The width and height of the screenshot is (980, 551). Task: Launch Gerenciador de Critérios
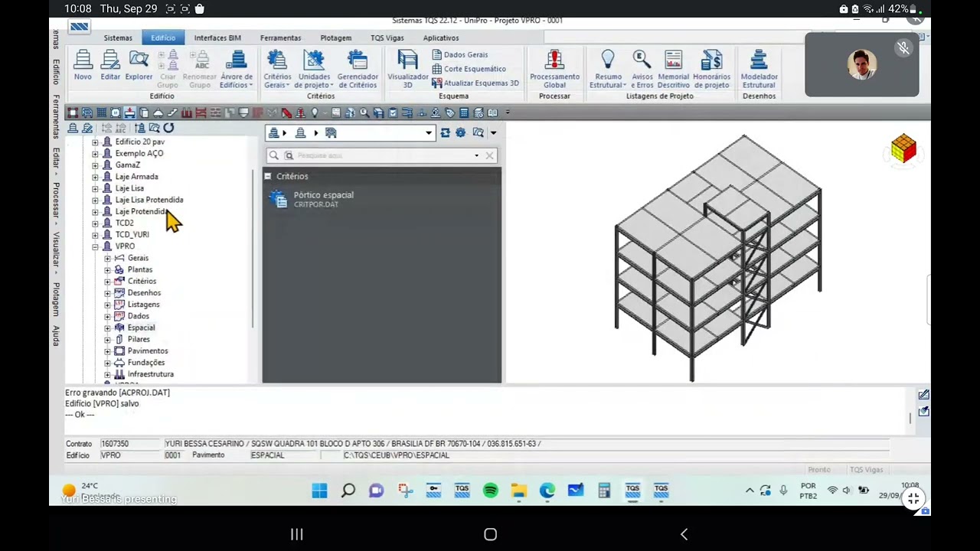[358, 69]
